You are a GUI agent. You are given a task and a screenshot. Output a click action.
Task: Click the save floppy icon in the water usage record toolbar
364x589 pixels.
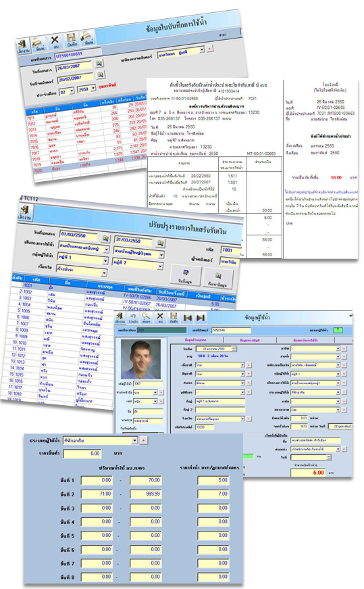point(72,39)
